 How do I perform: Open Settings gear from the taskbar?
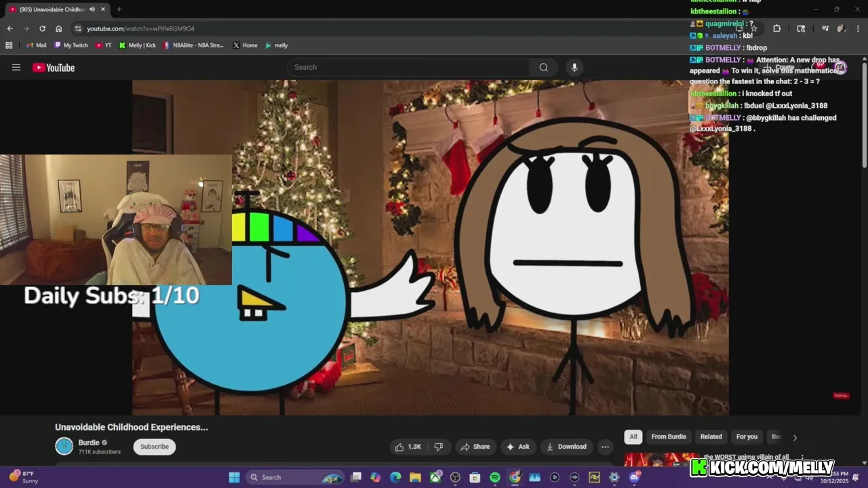click(x=614, y=477)
